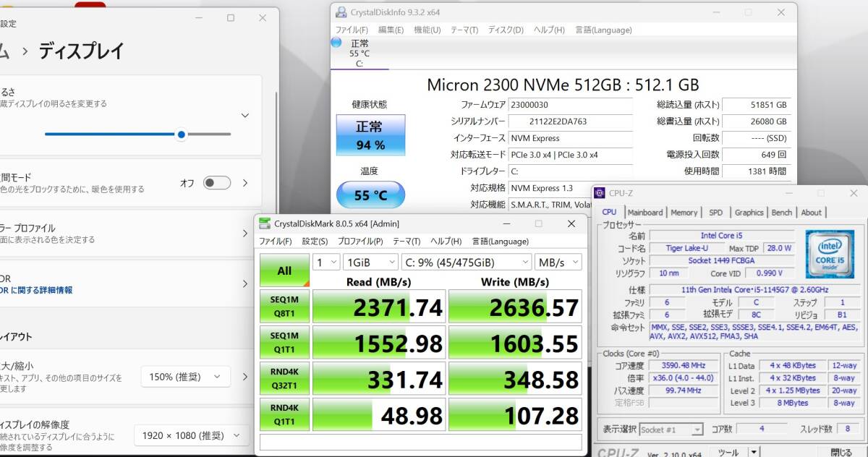This screenshot has height=457, width=868.
Task: Run SEQ1M Q8T1 benchmark
Action: [284, 306]
